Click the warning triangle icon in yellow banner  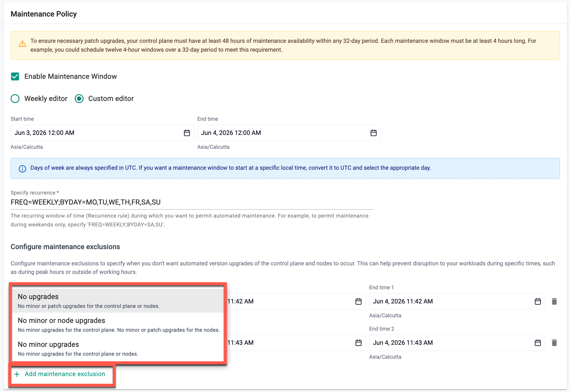22,44
